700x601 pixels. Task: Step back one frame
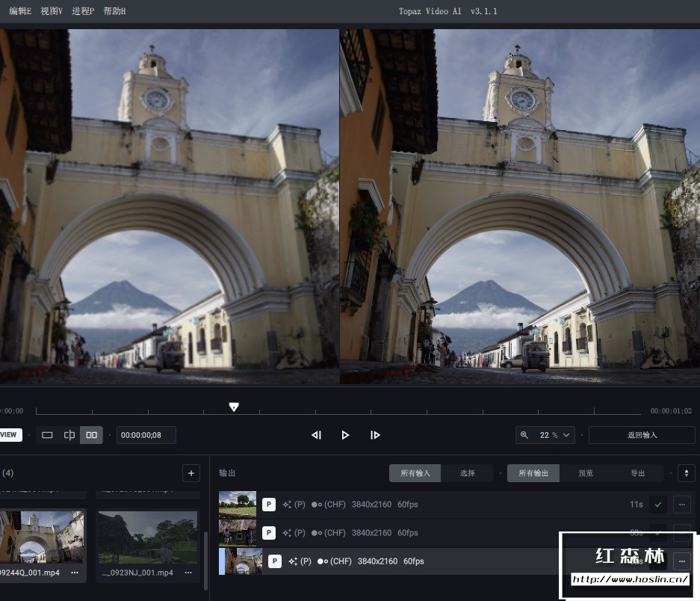pyautogui.click(x=316, y=435)
